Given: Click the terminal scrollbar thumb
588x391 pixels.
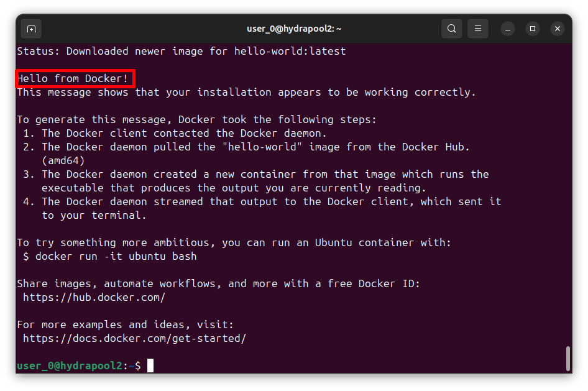Looking at the screenshot, I should point(567,357).
